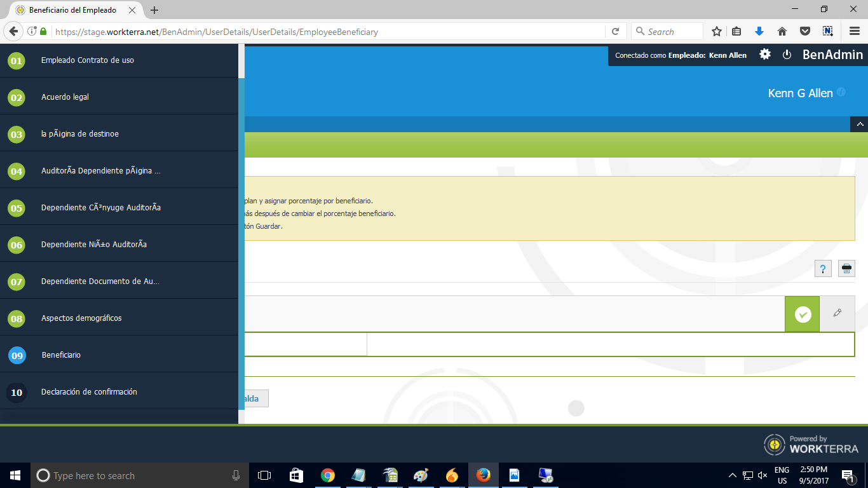This screenshot has height=488, width=868.
Task: Open the Windows Start menu
Action: click(15, 475)
